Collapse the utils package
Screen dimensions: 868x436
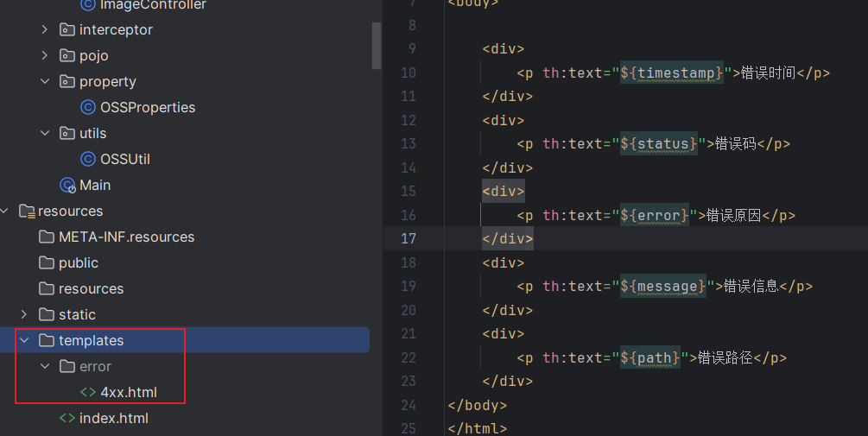pyautogui.click(x=45, y=133)
